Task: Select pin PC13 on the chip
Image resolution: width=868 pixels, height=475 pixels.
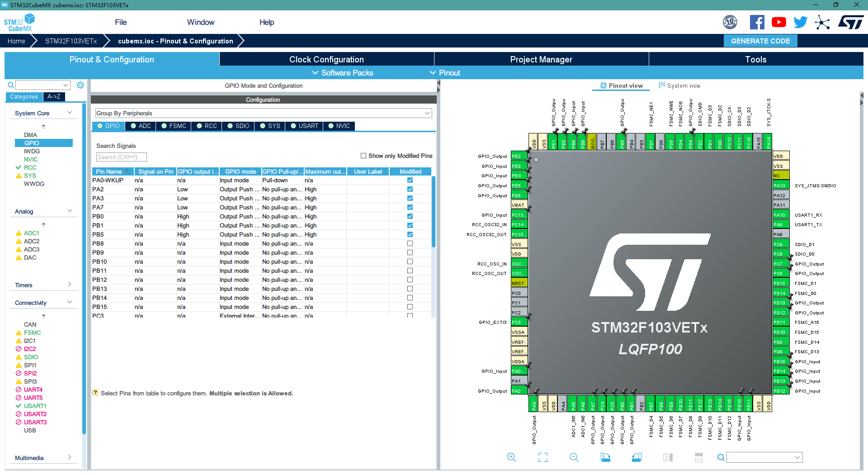Action: (519, 215)
